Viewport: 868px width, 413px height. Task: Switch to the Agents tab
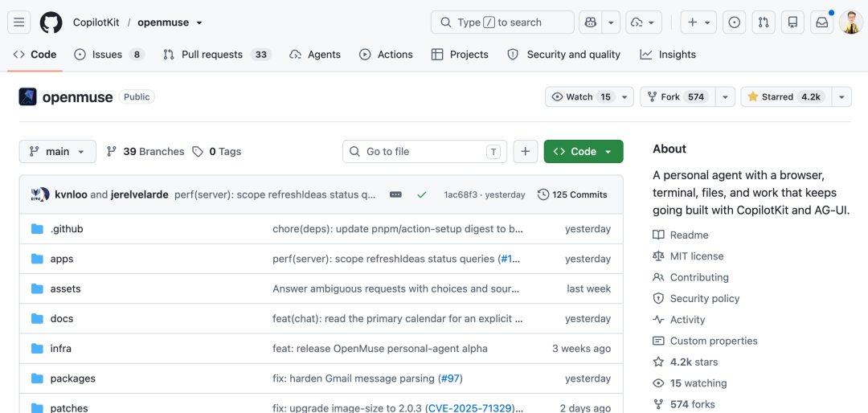315,55
